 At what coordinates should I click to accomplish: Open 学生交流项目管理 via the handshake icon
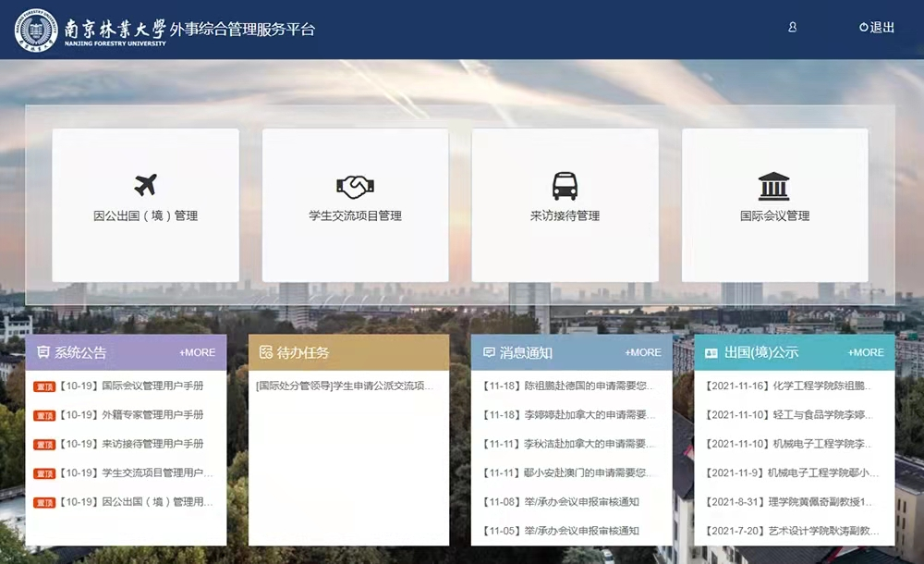coord(356,187)
